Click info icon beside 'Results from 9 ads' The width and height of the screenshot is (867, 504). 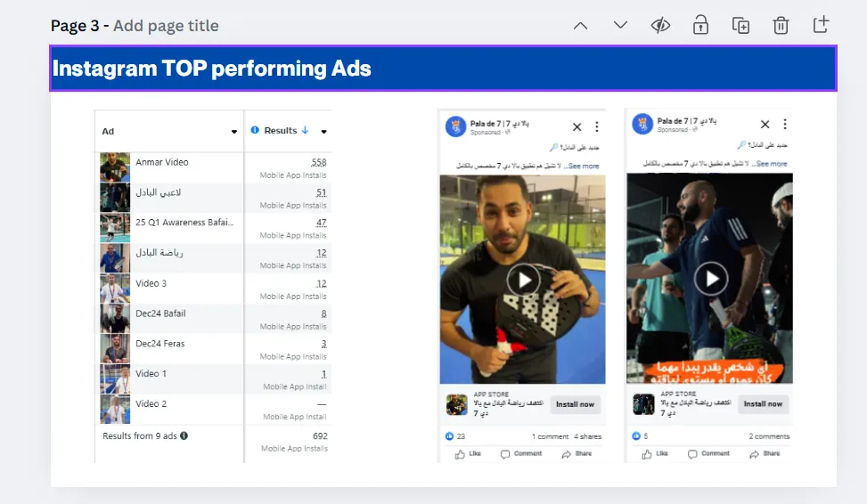pos(184,435)
